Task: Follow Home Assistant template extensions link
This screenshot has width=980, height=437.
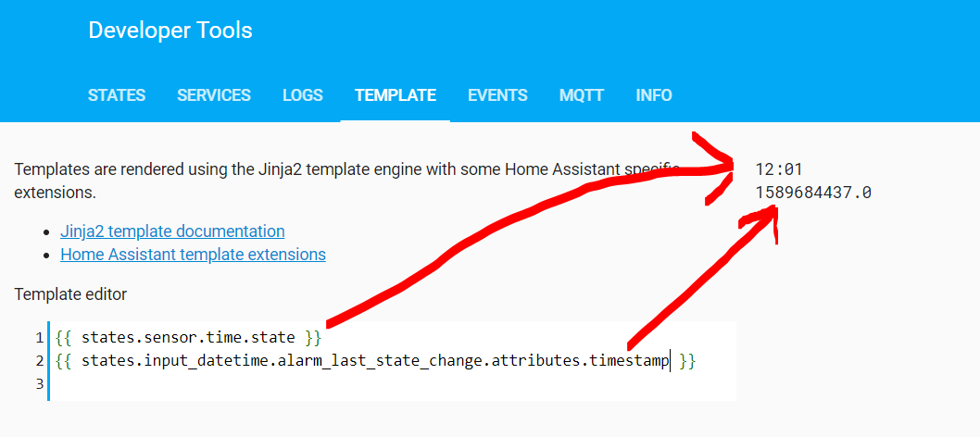Action: pos(193,255)
